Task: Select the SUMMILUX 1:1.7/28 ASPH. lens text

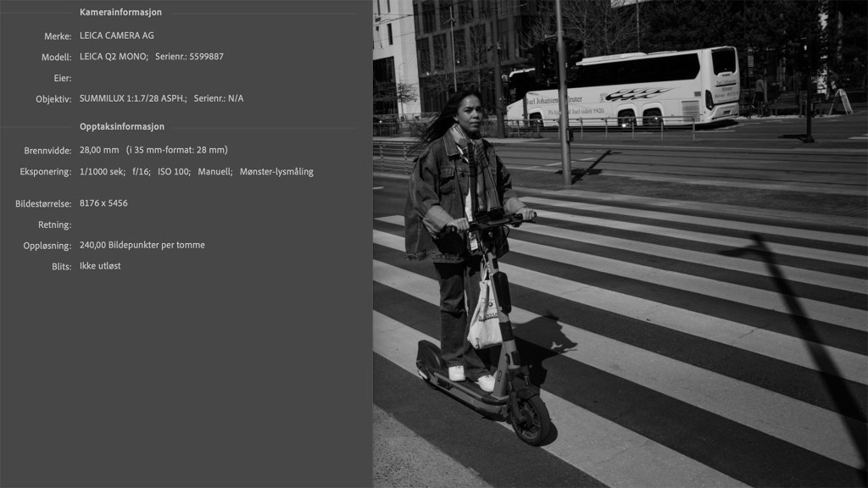Action: click(x=133, y=98)
